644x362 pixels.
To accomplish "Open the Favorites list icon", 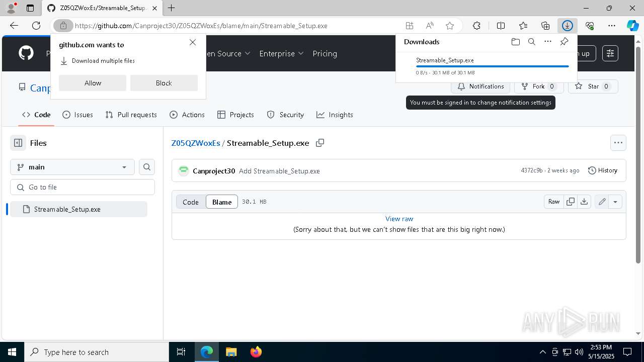I will click(523, 26).
